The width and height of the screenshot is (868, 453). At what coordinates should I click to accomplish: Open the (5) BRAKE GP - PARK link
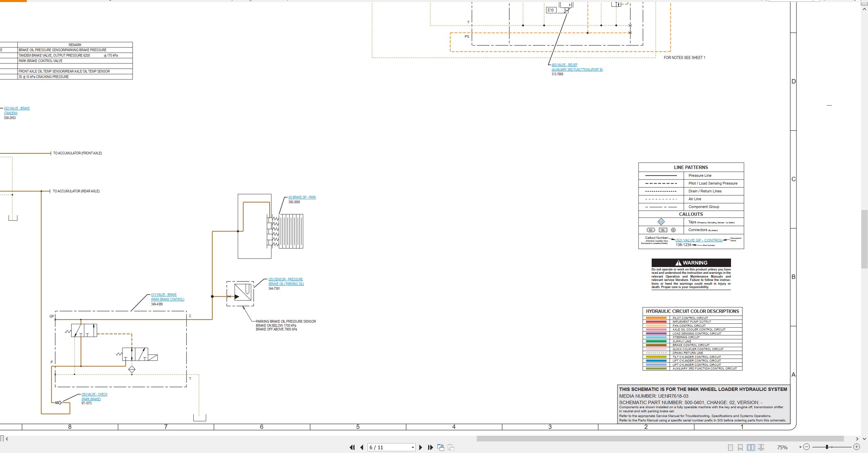302,197
